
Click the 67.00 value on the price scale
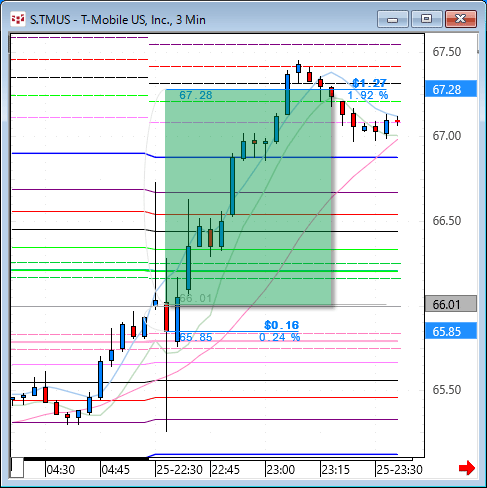point(447,136)
